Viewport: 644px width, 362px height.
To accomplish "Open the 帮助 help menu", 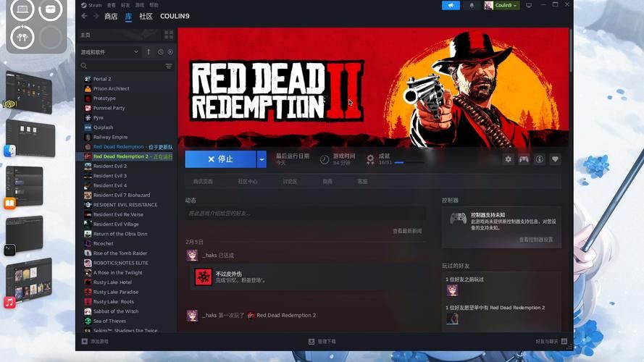I will (154, 5).
